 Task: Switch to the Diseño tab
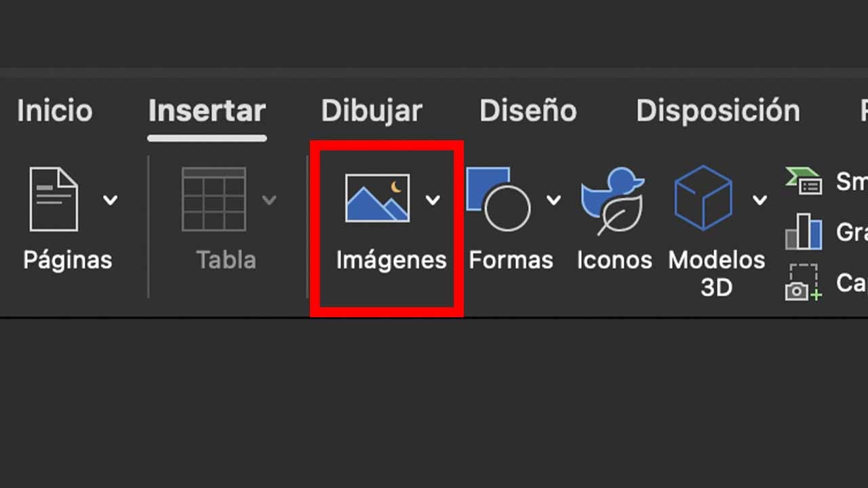coord(528,110)
